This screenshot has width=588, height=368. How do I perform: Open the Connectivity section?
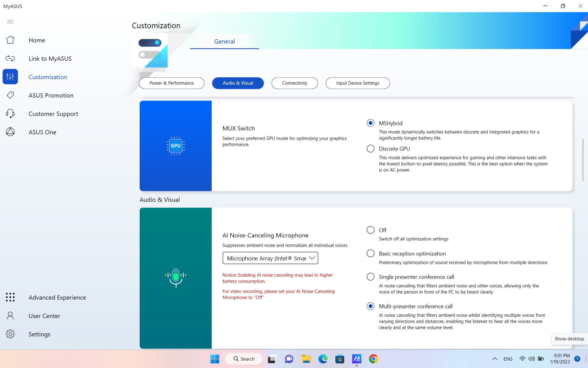point(295,83)
